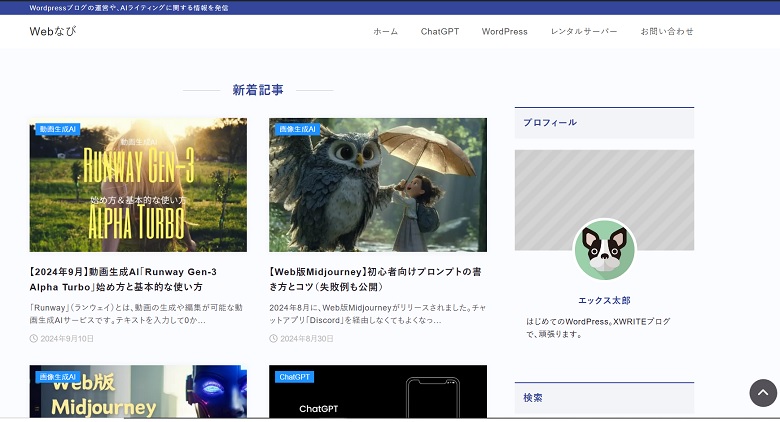Go to ホーム in navigation menu
This screenshot has height=422, width=780.
click(385, 32)
